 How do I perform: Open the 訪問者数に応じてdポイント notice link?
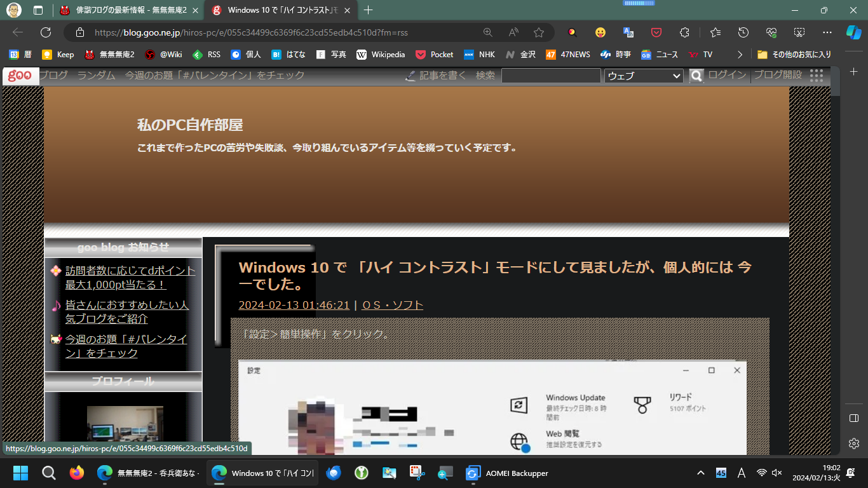[x=131, y=278]
